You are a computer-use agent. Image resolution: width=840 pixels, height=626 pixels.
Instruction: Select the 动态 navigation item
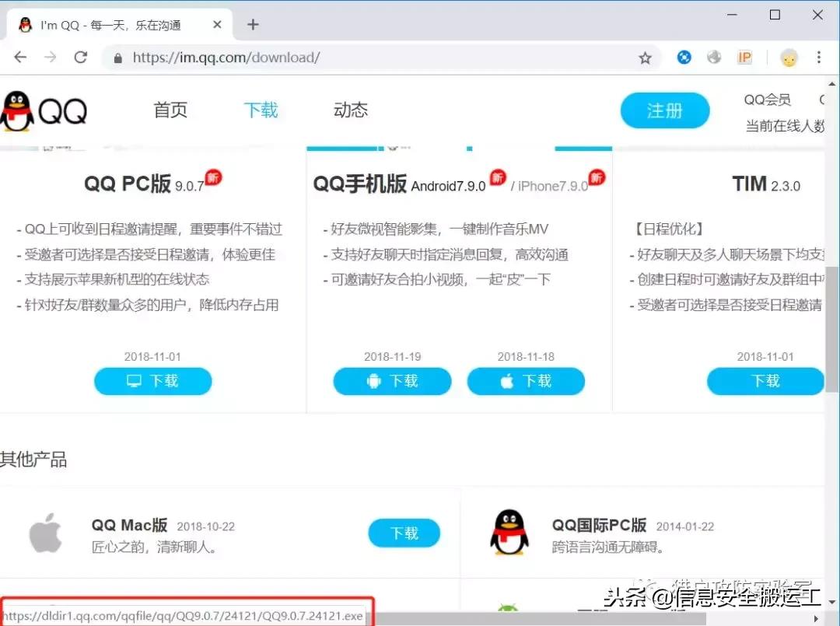click(x=350, y=110)
